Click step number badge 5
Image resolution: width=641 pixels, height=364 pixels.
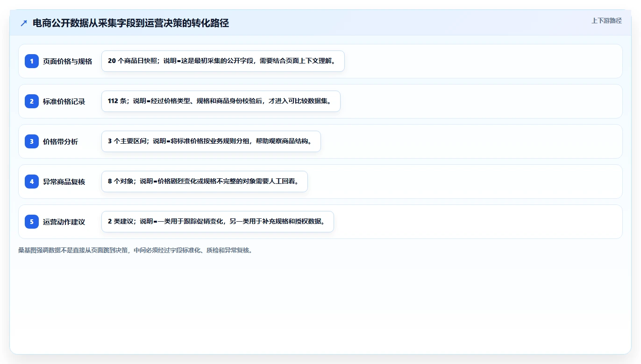coord(32,222)
